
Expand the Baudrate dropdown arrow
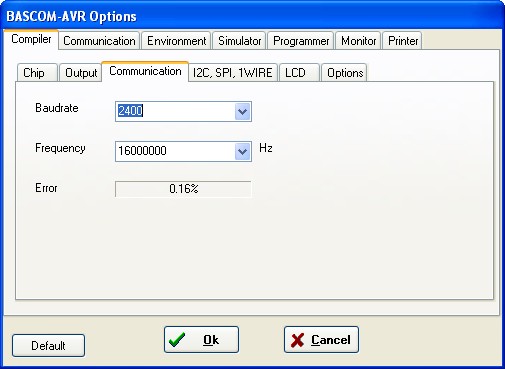242,111
